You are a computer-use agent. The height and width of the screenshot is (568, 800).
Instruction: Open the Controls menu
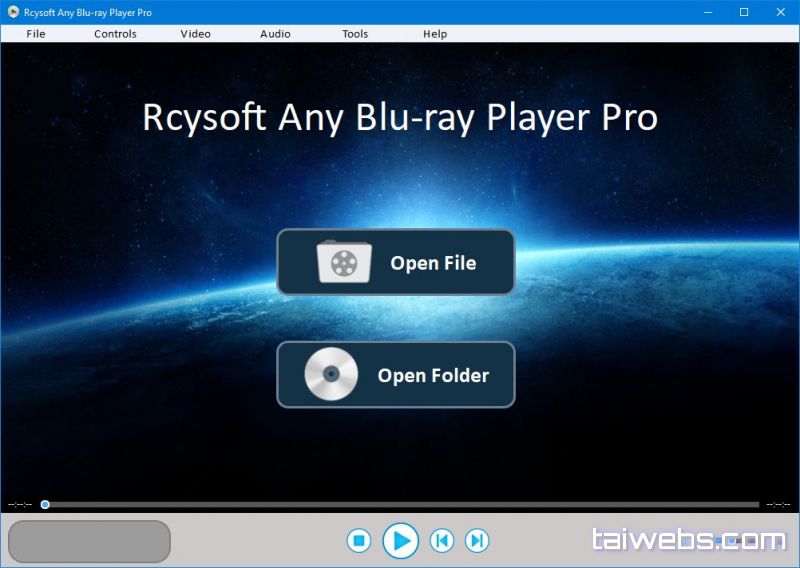[x=115, y=34]
